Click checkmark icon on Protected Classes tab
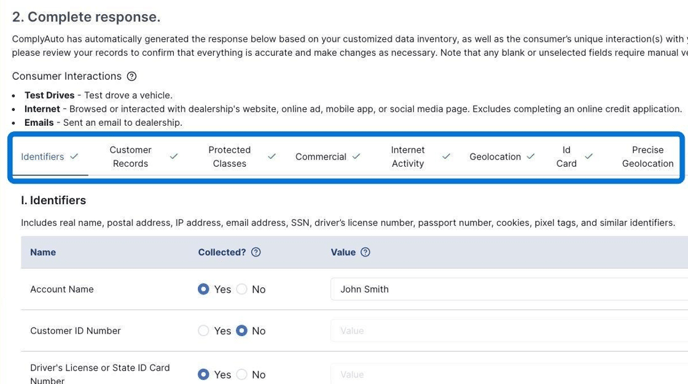688x384 pixels. [272, 156]
